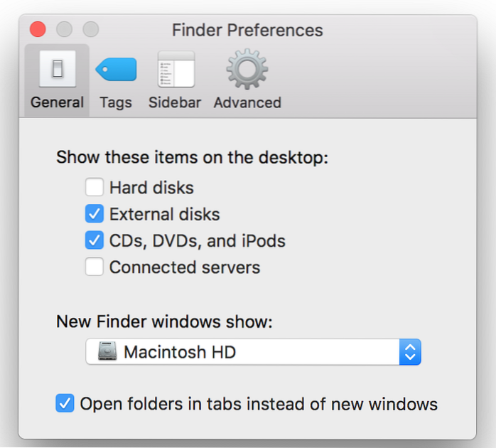Open the Sidebar pane icon

(x=176, y=70)
